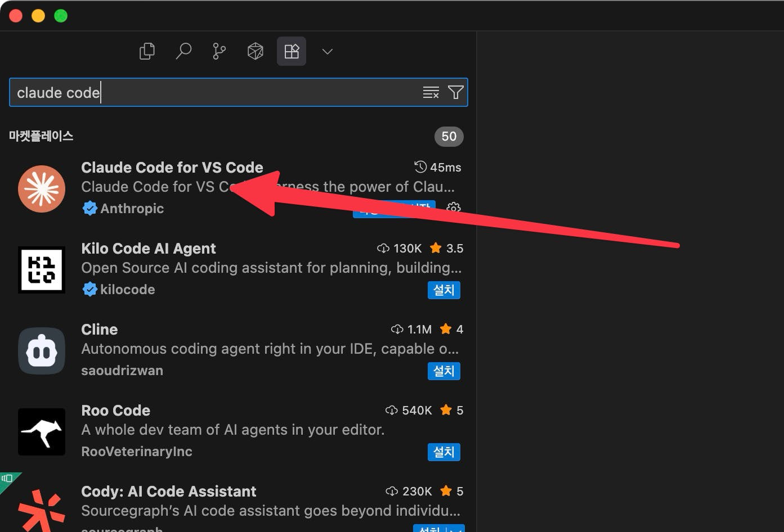
Task: Click the saoudrizwan publisher name
Action: [x=122, y=371]
